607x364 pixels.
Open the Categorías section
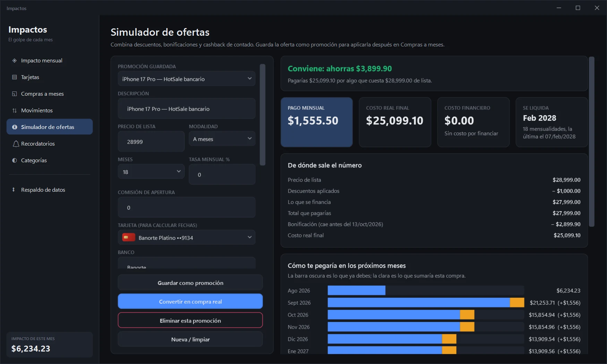(50, 161)
